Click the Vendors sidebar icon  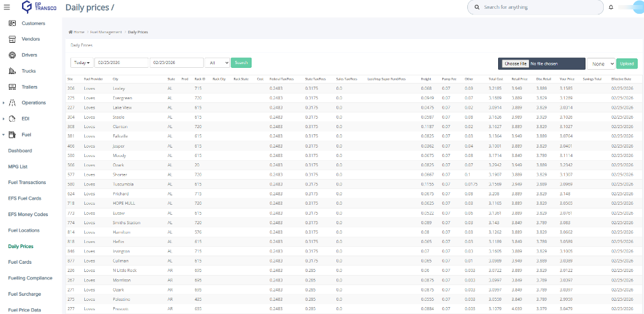[x=13, y=40]
